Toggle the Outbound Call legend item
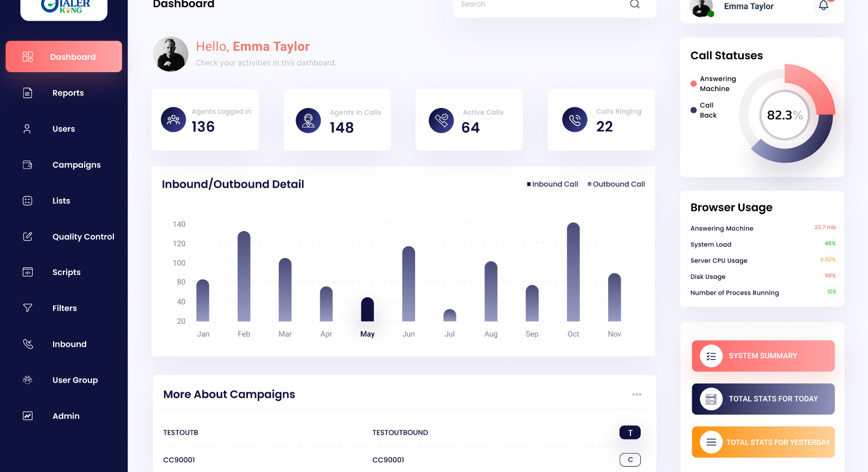This screenshot has height=472, width=868. (x=616, y=184)
